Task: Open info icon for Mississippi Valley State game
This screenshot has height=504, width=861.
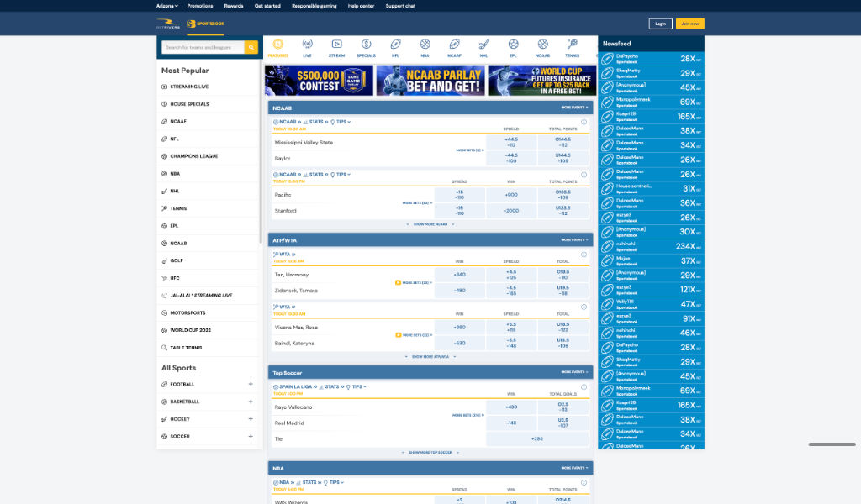Action: tap(584, 122)
